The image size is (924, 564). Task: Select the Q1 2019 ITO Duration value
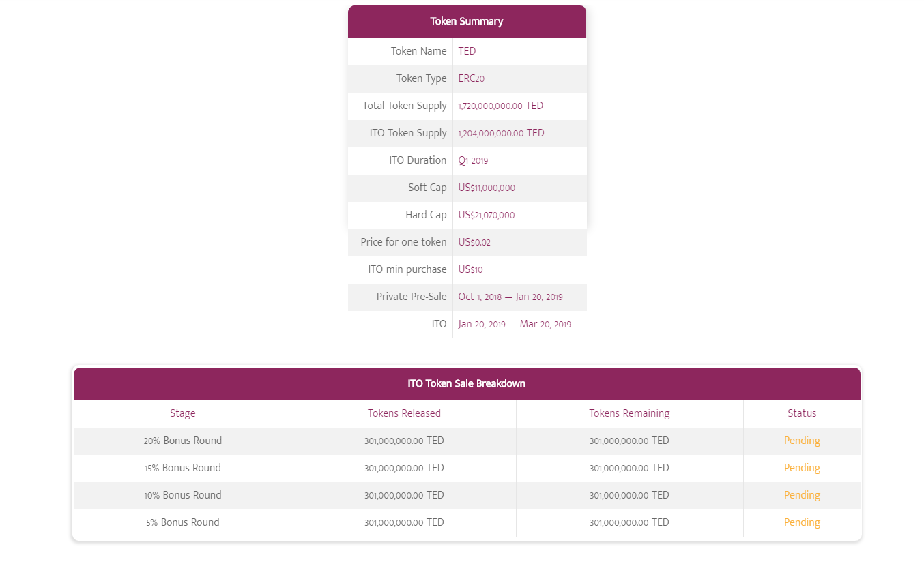(x=473, y=160)
